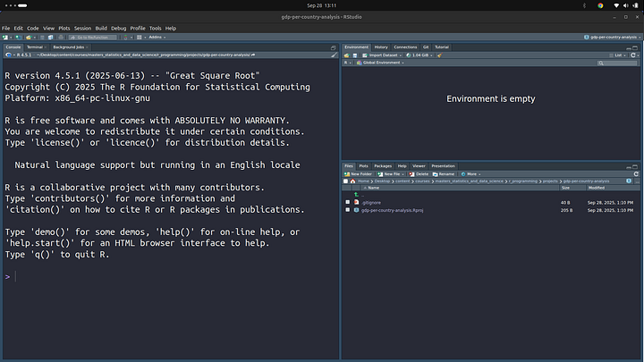Click the New File icon in main toolbar
Image resolution: width=644 pixels, height=362 pixels.
pyautogui.click(x=4, y=38)
